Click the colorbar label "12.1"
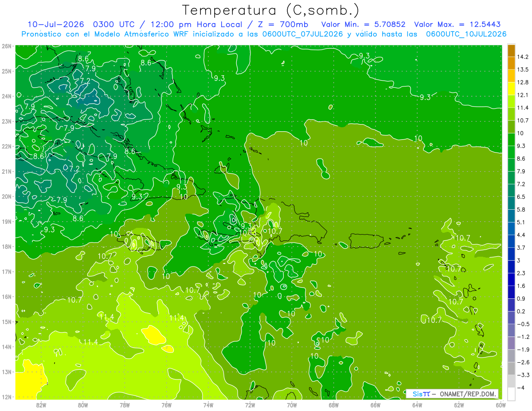The image size is (532, 411). (522, 95)
